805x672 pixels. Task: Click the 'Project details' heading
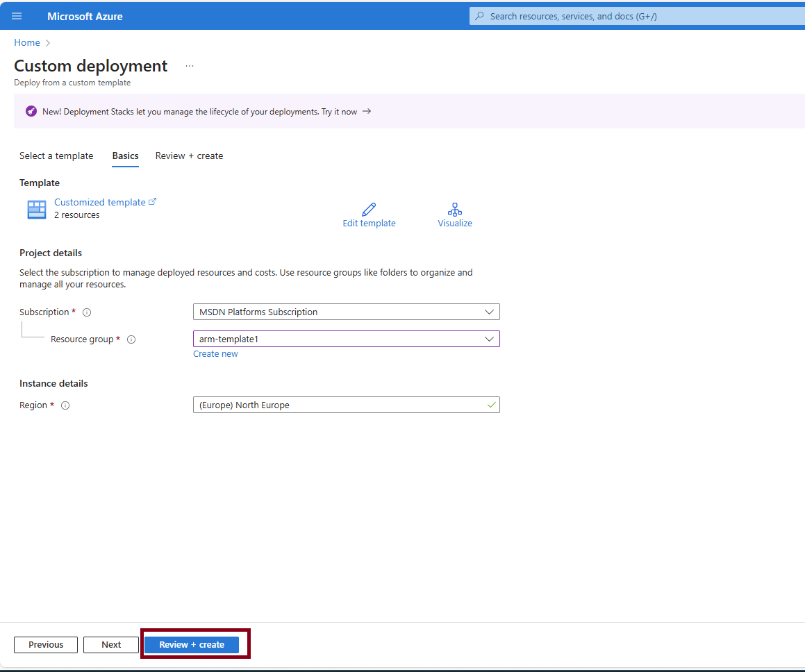pyautogui.click(x=51, y=253)
